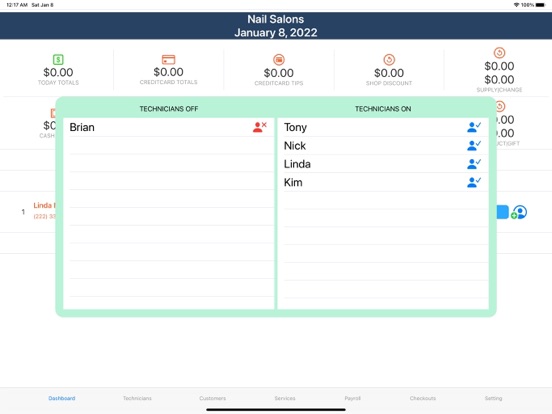
Task: Open the Dashboard tab
Action: point(62,398)
